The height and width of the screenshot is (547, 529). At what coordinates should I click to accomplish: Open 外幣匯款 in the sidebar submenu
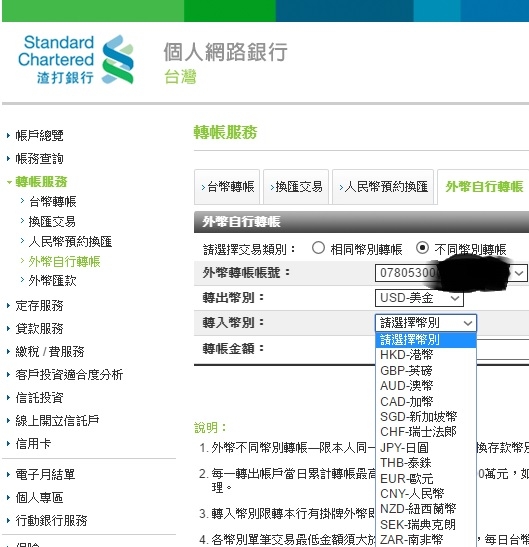(52, 280)
